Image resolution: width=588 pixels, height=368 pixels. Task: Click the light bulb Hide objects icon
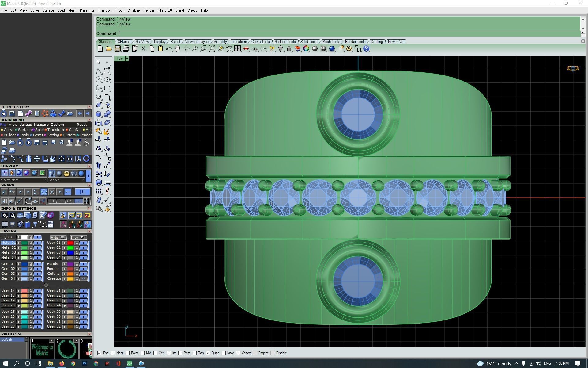click(x=281, y=48)
